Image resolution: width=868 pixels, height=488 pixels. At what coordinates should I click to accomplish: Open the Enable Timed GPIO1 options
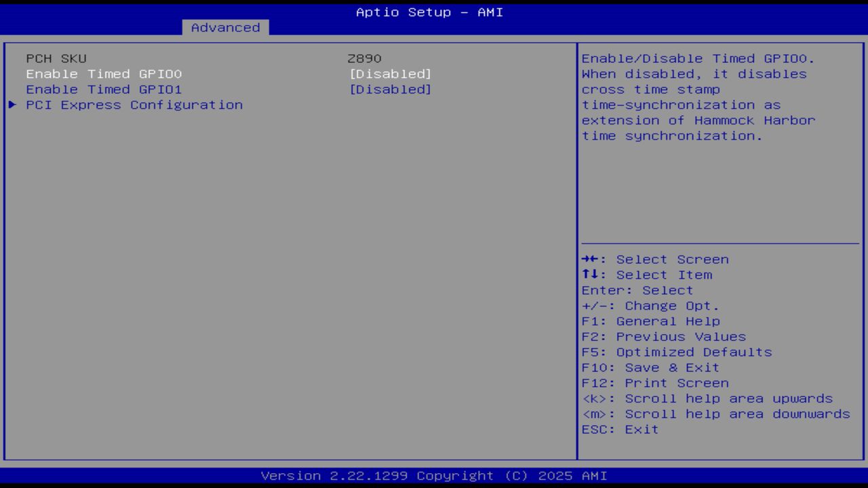[391, 89]
